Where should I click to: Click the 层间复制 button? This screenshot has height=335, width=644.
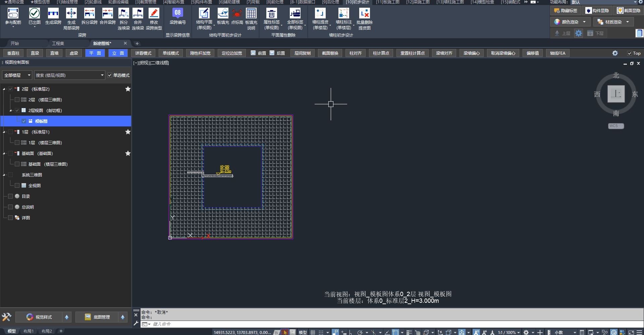pos(302,53)
